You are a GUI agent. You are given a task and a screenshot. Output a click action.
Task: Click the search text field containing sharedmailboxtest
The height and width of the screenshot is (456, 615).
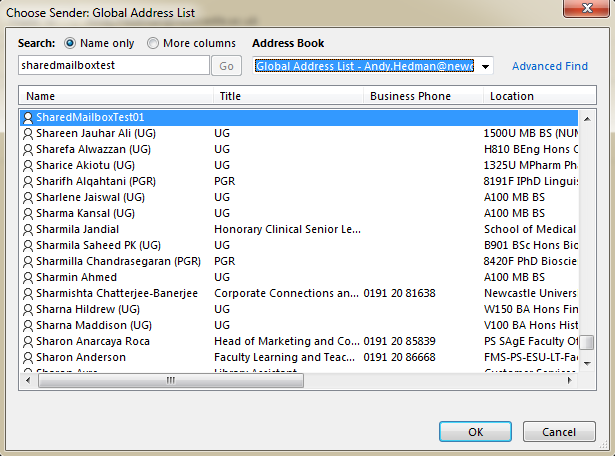click(x=113, y=66)
